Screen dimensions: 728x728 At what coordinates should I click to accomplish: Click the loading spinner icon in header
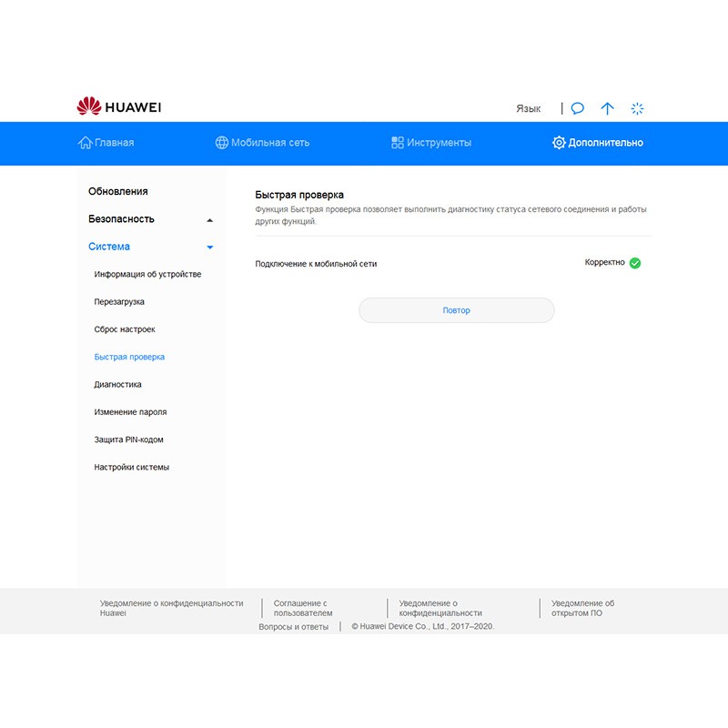[x=638, y=108]
